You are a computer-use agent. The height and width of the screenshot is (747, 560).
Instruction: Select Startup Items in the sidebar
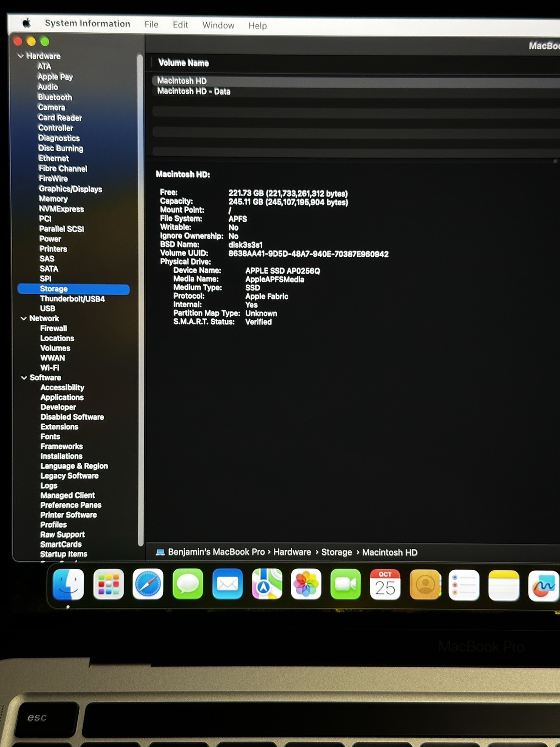pos(64,554)
